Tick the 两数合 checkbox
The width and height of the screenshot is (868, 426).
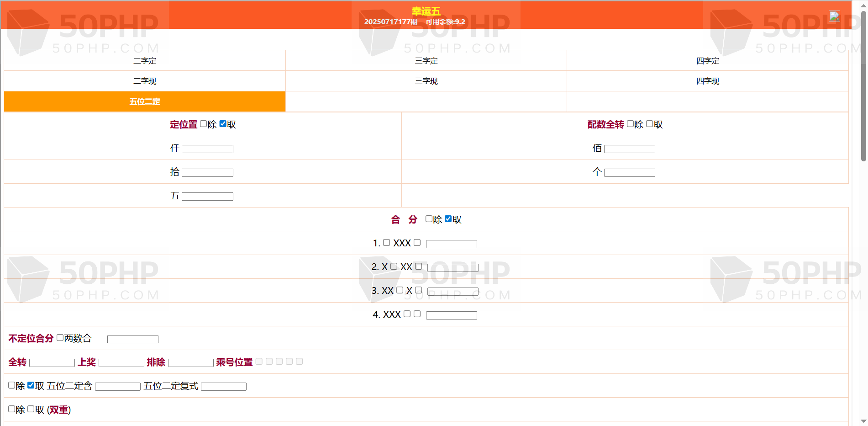click(60, 338)
